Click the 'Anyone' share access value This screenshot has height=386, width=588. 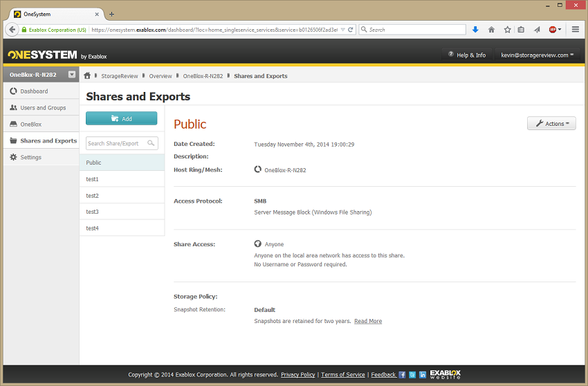(274, 244)
